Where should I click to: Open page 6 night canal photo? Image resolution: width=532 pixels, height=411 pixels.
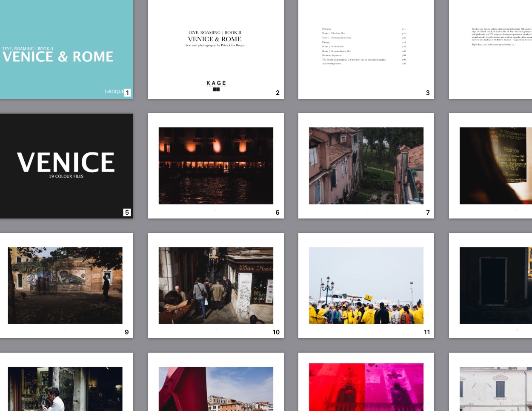[x=216, y=166]
